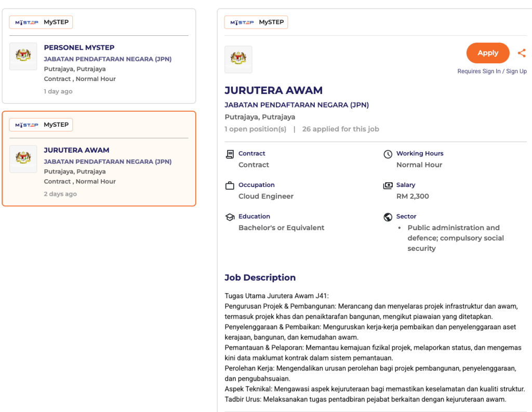This screenshot has width=532, height=412.
Task: Click crest logo on PERSONEL MYSTEP card
Action: pos(23,56)
